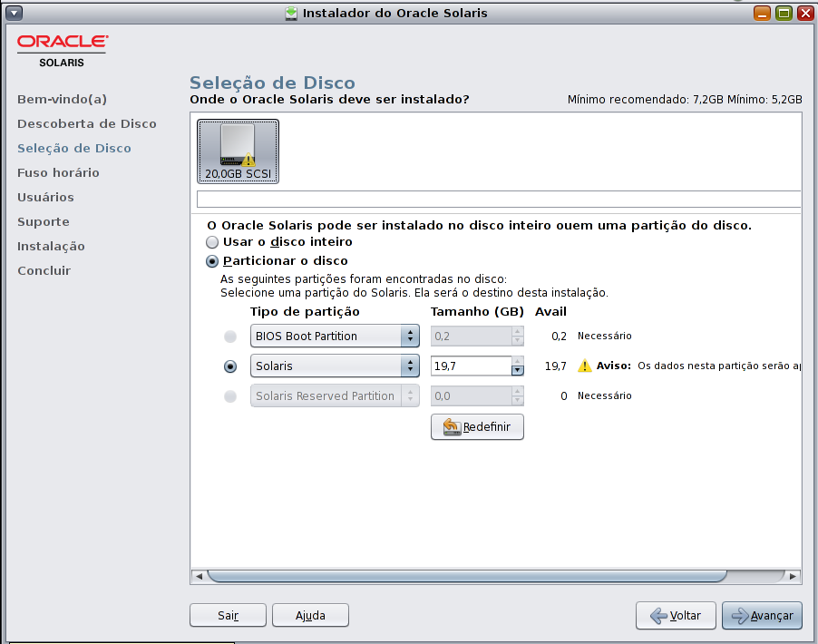Close the installer window
The height and width of the screenshot is (644, 818).
point(806,13)
